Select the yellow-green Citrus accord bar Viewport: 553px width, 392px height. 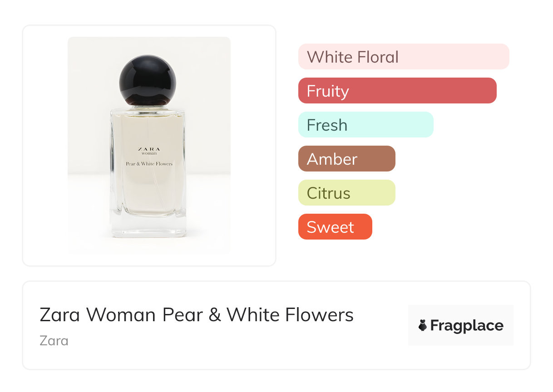coord(346,193)
